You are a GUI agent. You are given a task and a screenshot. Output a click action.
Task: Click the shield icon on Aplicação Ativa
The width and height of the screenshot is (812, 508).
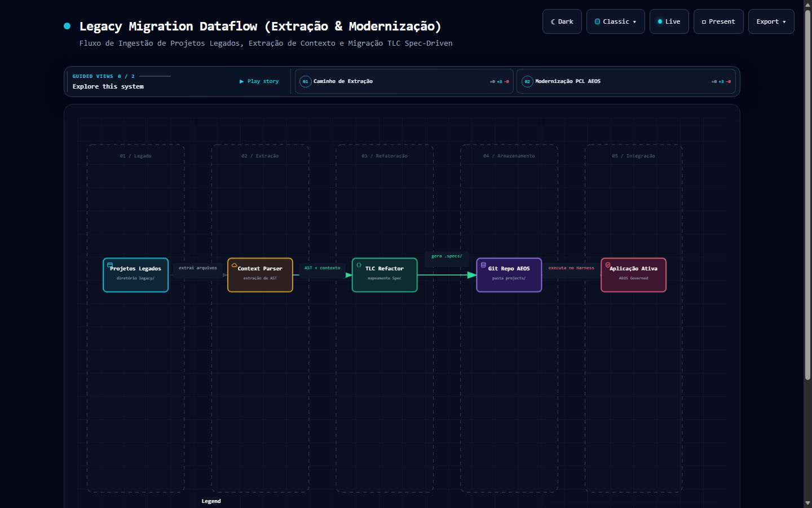(608, 265)
